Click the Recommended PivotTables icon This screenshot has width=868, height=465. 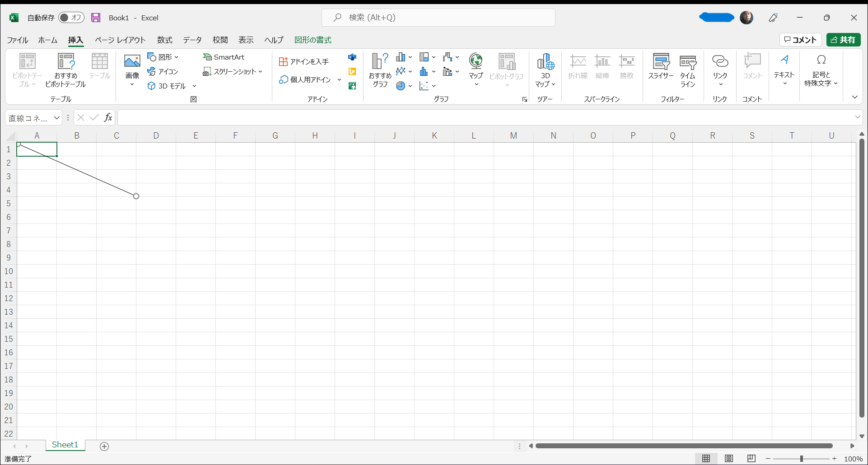[x=65, y=62]
